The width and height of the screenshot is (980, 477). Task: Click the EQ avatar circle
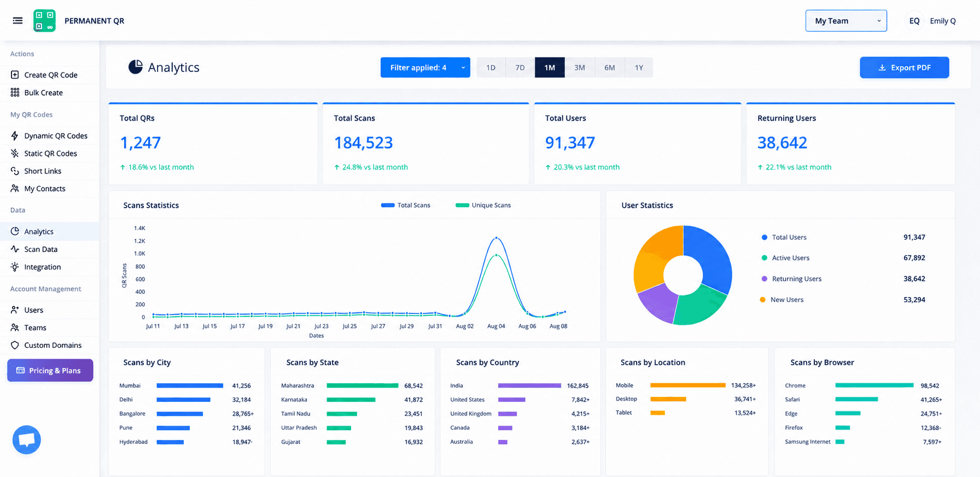point(914,21)
